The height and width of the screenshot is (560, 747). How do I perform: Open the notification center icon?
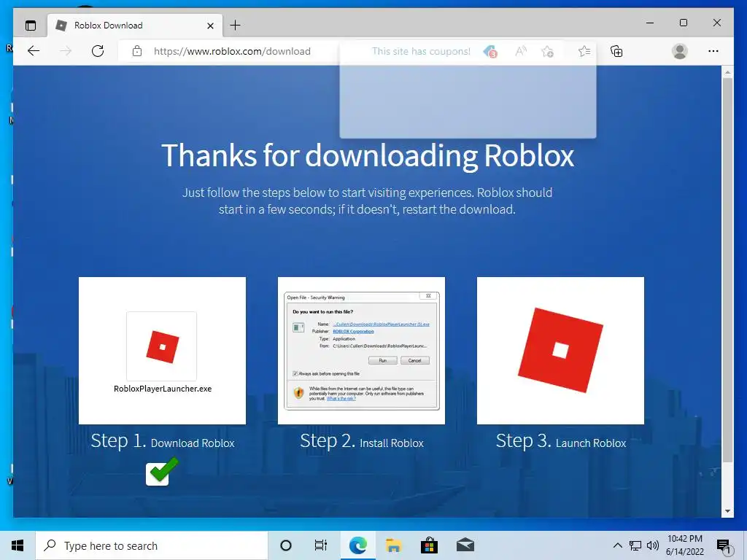(x=724, y=546)
